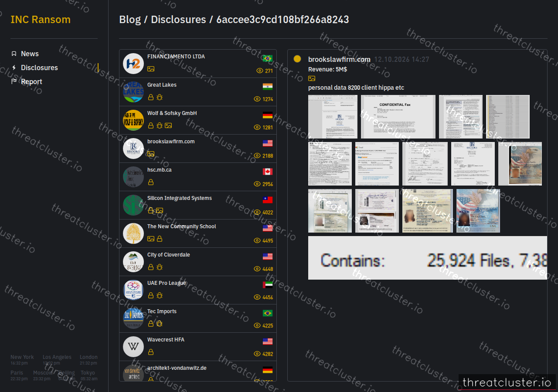Image resolution: width=558 pixels, height=392 pixels.
Task: Open The New Community School entry
Action: point(198,233)
